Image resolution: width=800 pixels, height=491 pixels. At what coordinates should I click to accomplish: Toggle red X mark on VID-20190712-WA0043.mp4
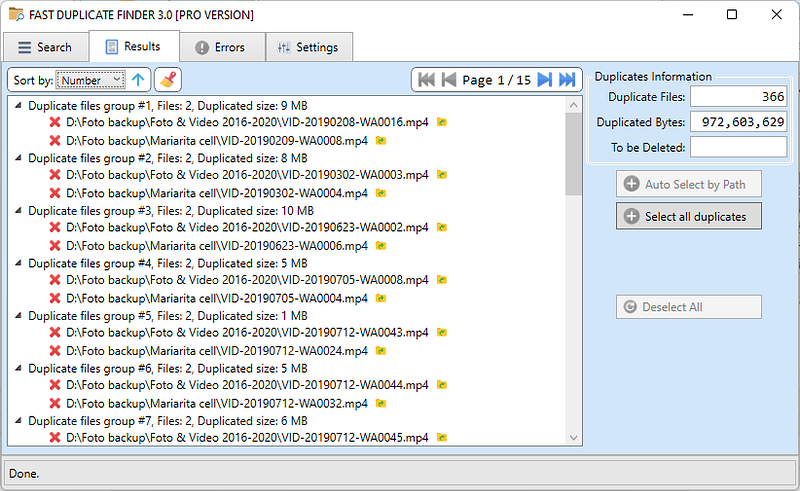coord(55,332)
